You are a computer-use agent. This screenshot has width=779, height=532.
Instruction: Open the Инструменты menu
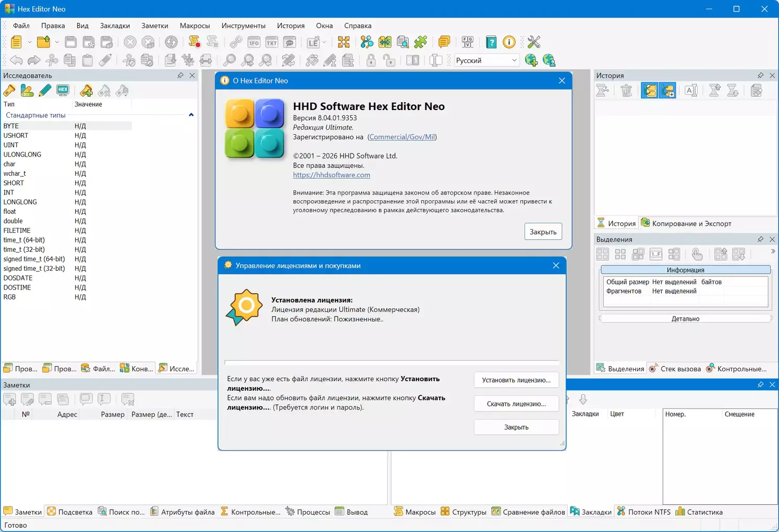pyautogui.click(x=243, y=26)
